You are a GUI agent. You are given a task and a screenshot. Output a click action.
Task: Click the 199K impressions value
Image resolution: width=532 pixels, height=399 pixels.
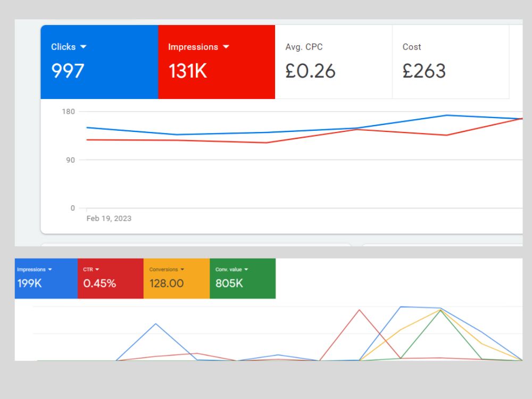pyautogui.click(x=29, y=284)
